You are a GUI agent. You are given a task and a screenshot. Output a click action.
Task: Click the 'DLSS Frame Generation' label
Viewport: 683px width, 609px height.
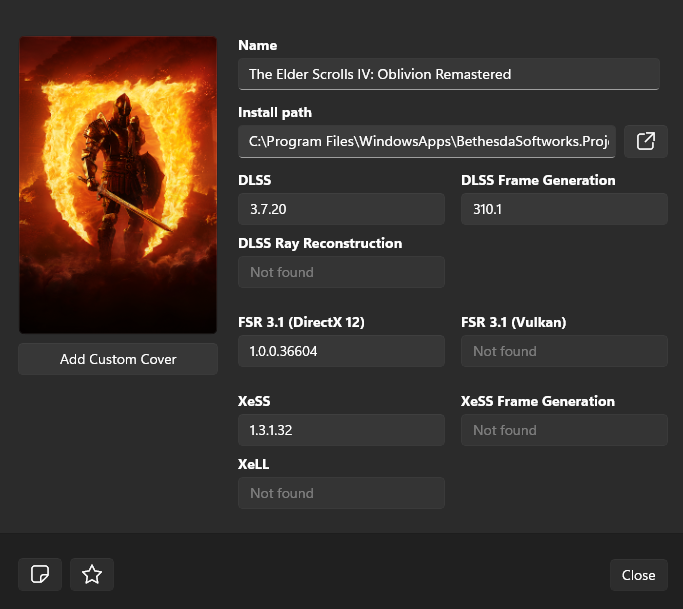[538, 180]
